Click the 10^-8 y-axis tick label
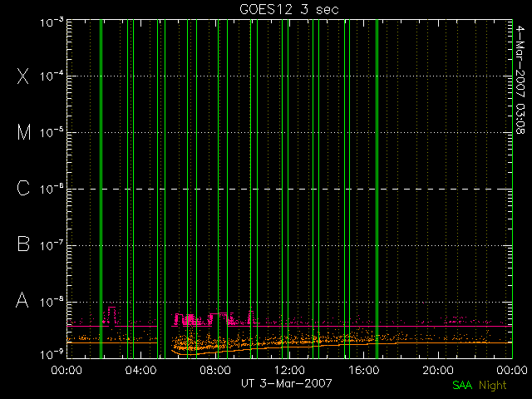Screen dimensions: 532x399 [52, 302]
